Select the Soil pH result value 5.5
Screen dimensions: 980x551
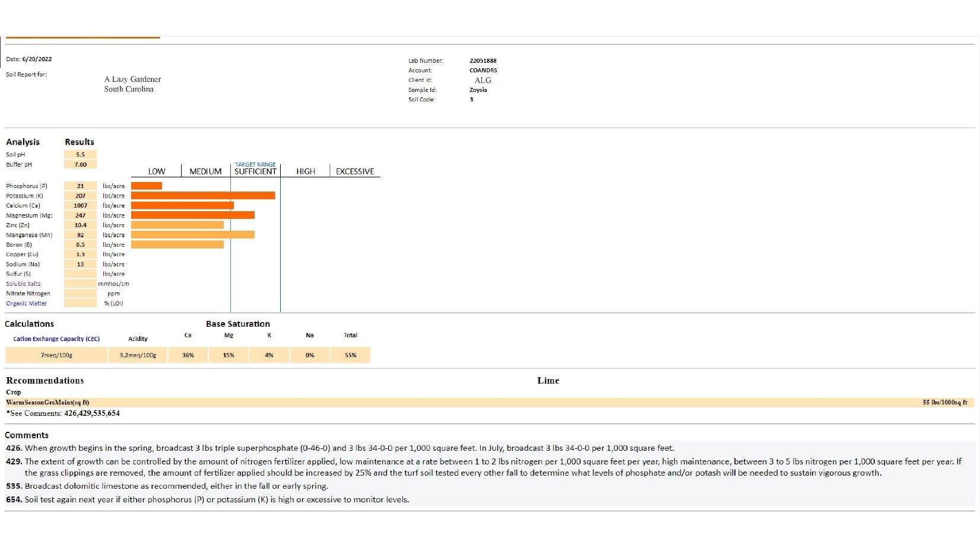pos(80,154)
